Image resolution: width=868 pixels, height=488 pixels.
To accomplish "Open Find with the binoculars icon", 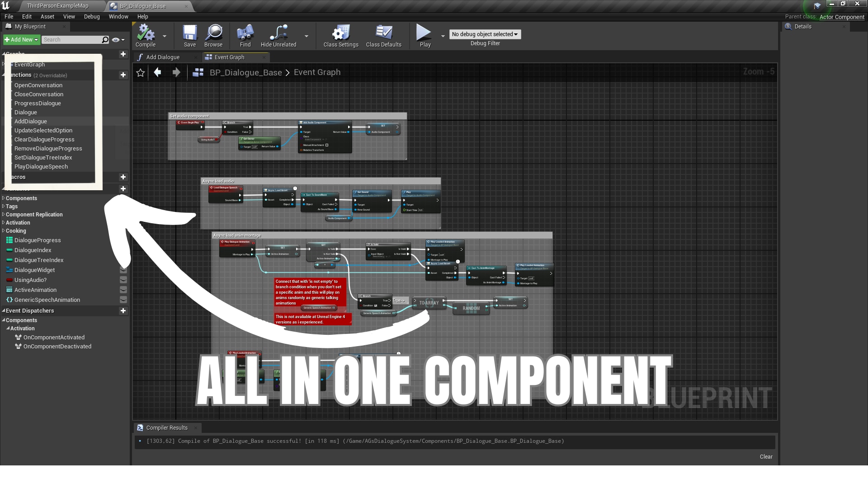I will (245, 36).
